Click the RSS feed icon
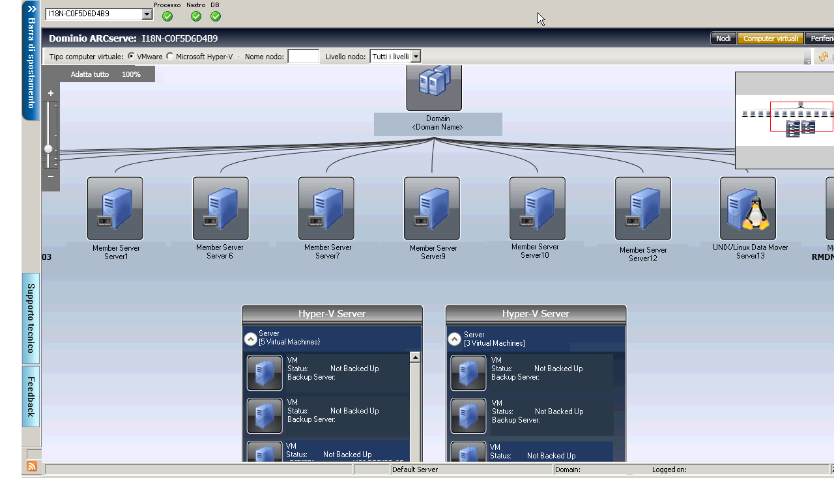Image resolution: width=834 pixels, height=504 pixels. pos(32,466)
